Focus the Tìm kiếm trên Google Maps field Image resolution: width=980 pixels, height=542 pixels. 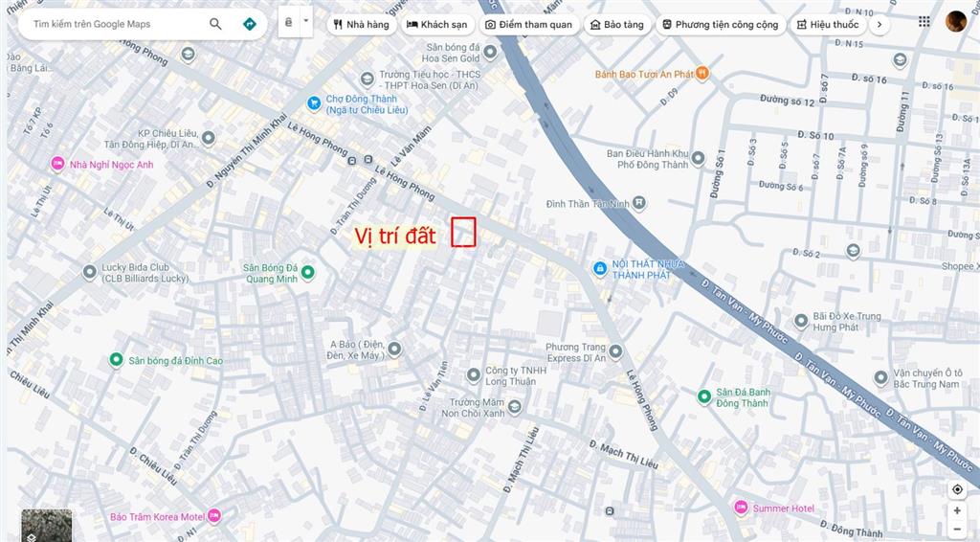pyautogui.click(x=118, y=24)
